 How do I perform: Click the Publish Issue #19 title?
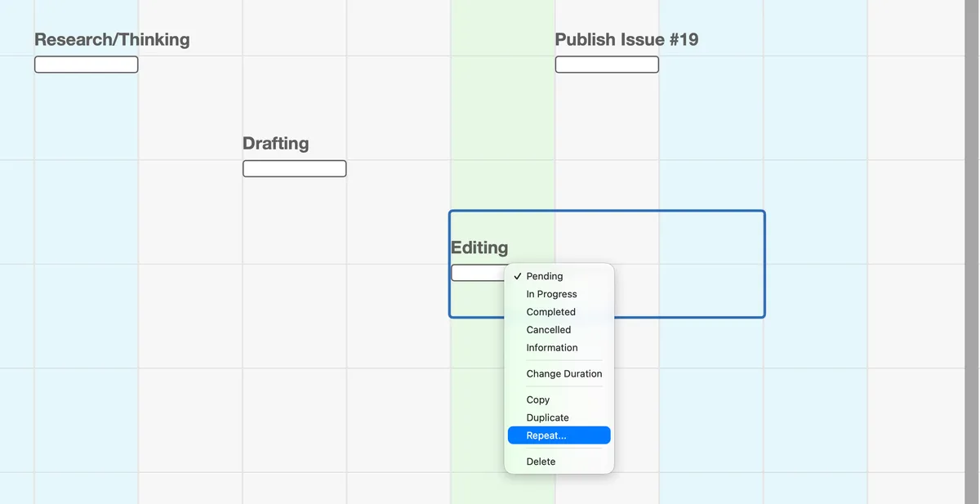tap(626, 39)
